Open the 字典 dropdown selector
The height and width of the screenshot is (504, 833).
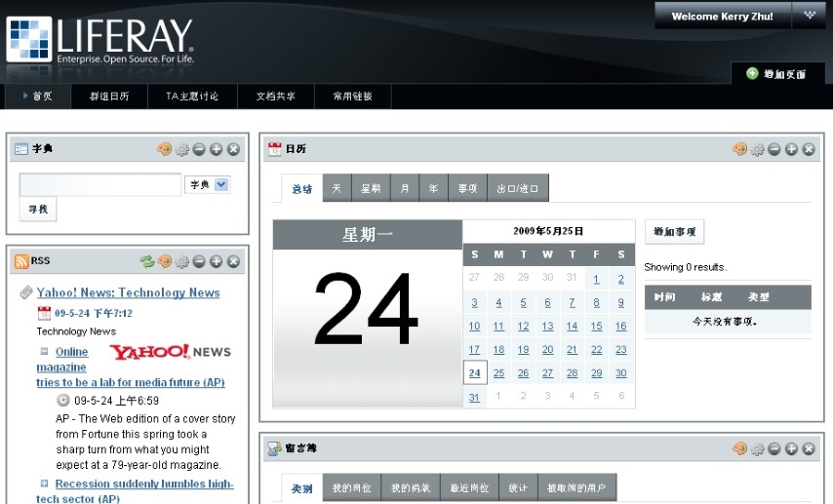click(x=207, y=184)
